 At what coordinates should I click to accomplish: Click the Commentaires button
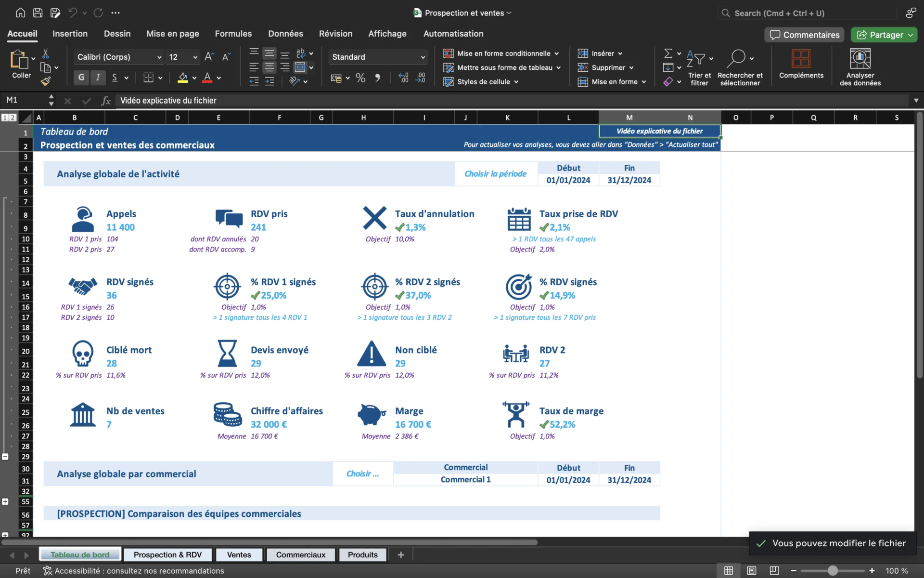click(804, 35)
